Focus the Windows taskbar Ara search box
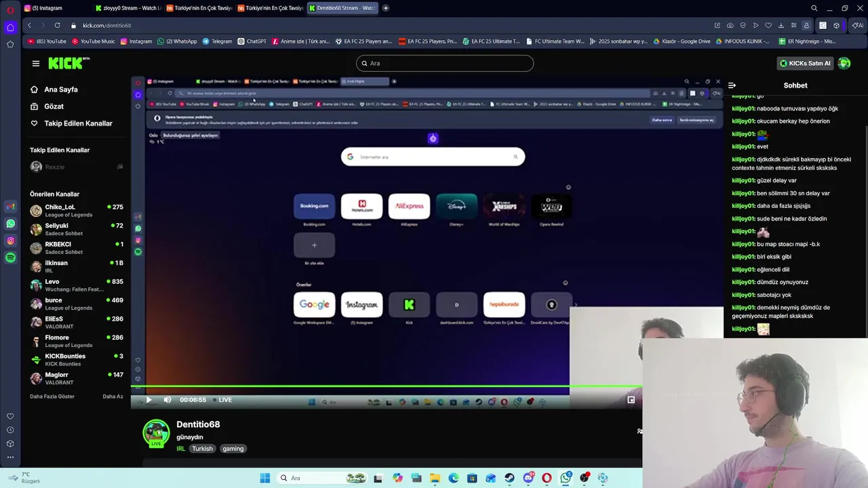Viewport: 868px width, 488px height. pyautogui.click(x=322, y=478)
